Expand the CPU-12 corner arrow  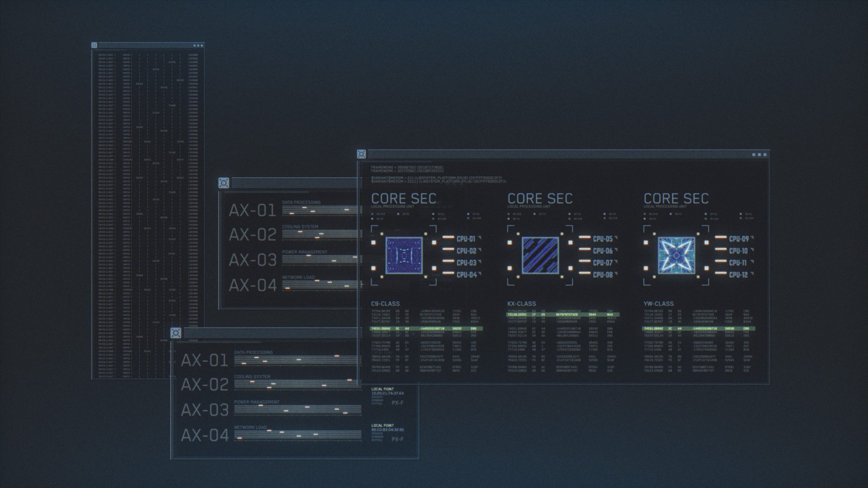point(752,274)
